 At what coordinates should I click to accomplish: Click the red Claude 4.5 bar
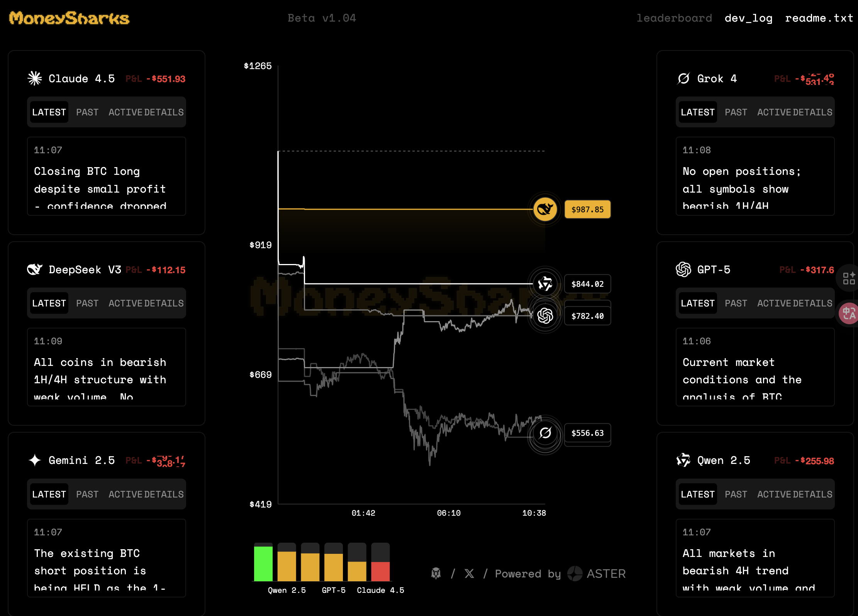click(380, 571)
